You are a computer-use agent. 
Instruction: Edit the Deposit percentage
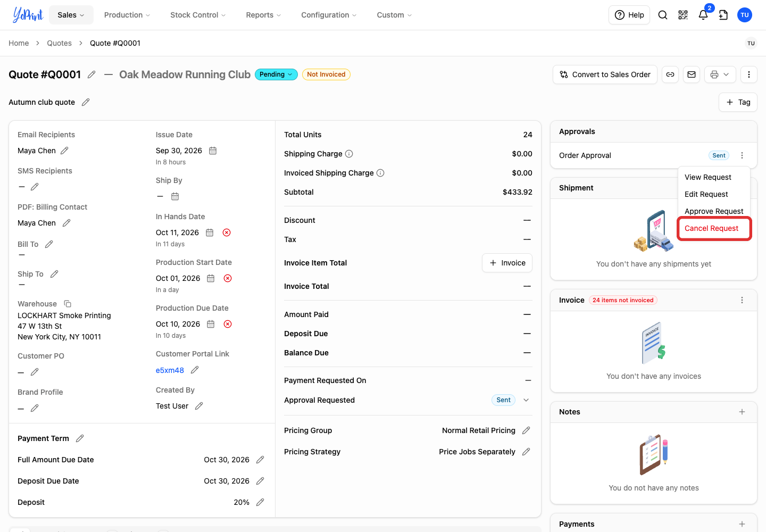(260, 502)
